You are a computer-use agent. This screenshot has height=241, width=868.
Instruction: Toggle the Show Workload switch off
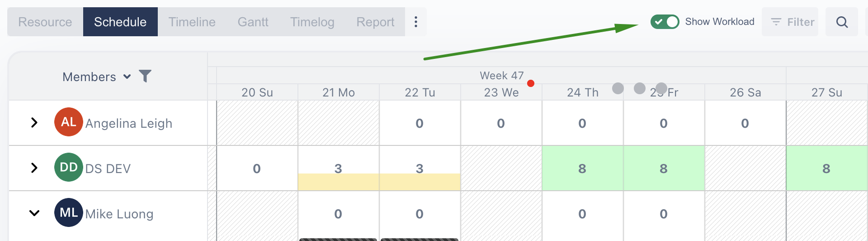tap(665, 22)
